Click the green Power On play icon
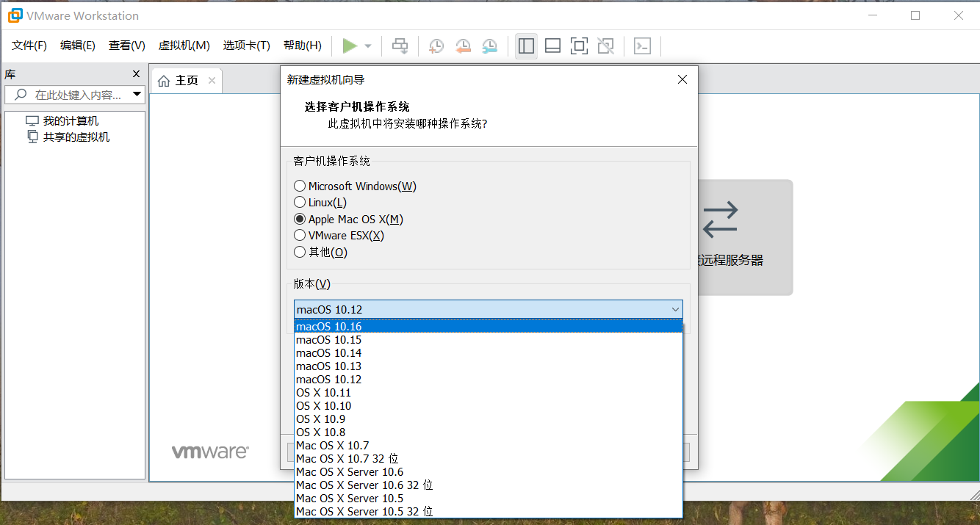980x525 pixels. [x=350, y=46]
